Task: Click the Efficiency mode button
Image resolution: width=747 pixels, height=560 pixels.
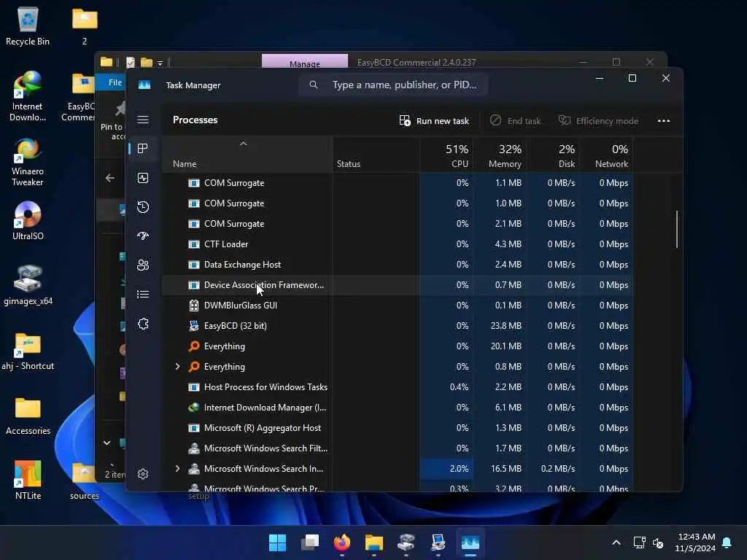Action: (598, 120)
